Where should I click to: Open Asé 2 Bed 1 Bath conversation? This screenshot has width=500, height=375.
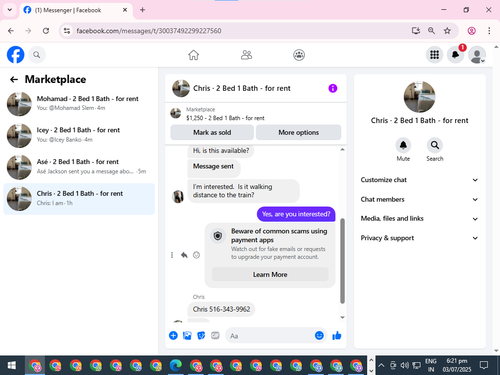[79, 167]
